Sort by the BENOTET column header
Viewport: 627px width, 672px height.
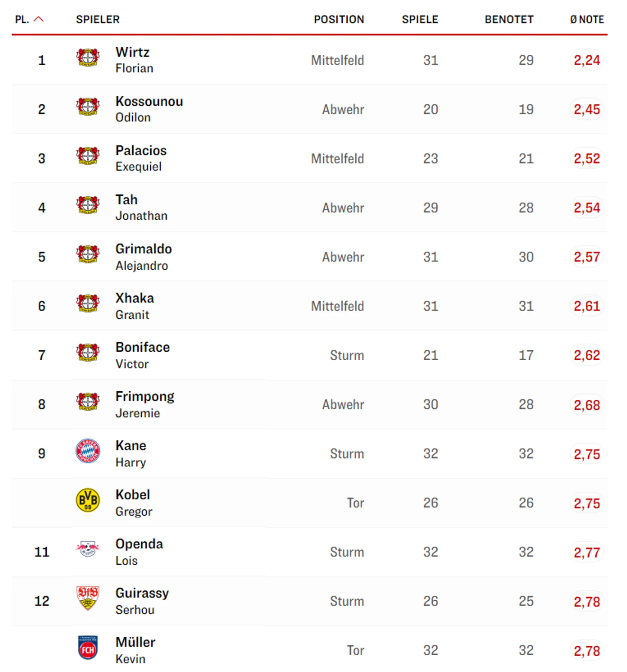coord(509,19)
